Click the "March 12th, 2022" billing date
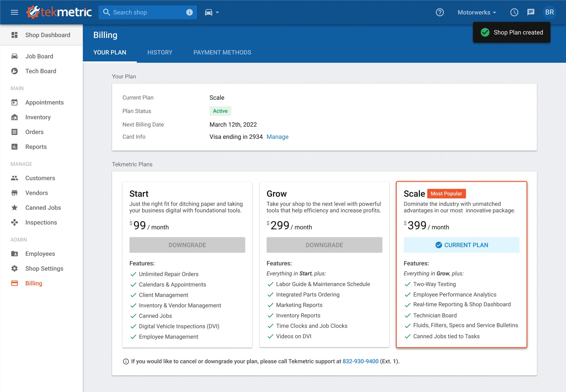Viewport: 566px width, 392px height. [x=233, y=125]
